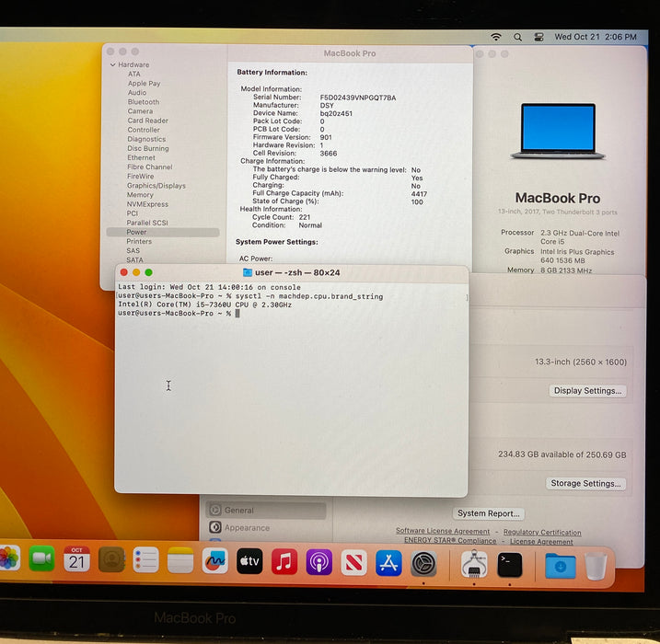Click the folder icon in the Terminal title bar
This screenshot has height=644, width=660.
coord(248,272)
